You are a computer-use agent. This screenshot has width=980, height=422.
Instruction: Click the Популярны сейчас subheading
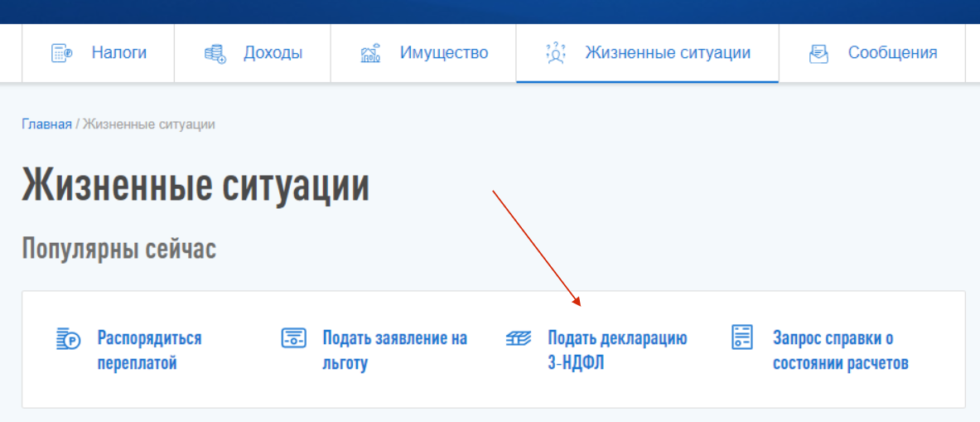click(x=119, y=250)
